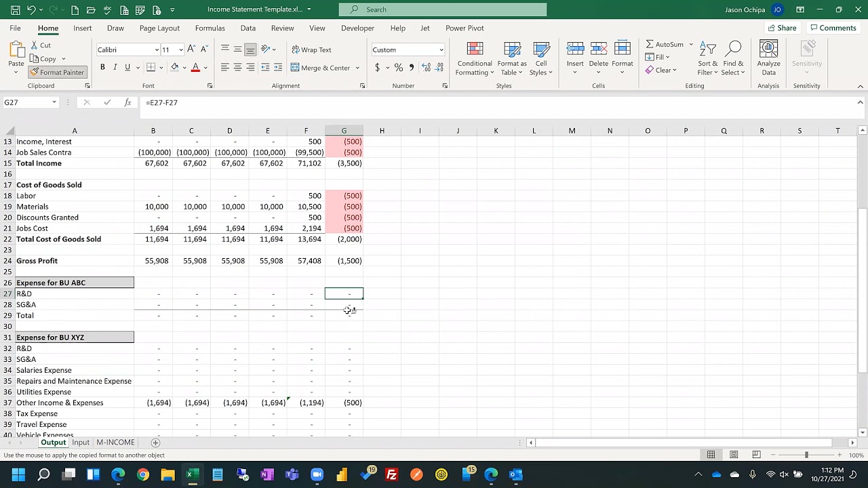Decrease the font size

point(203,49)
